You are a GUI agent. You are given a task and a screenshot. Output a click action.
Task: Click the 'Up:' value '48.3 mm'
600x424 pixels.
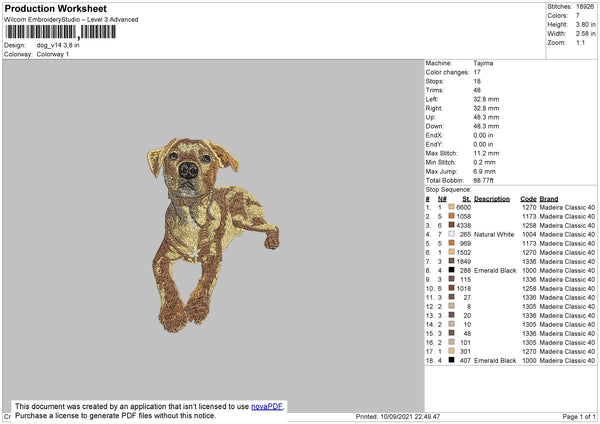point(486,117)
